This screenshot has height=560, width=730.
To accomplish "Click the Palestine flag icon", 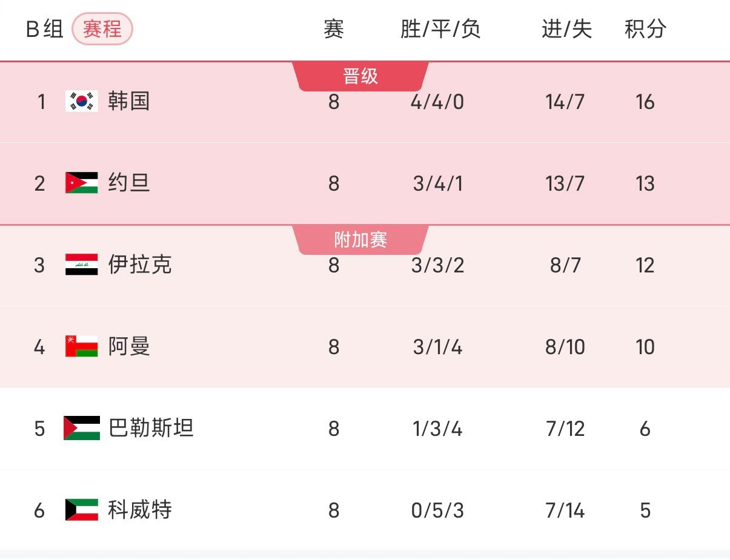I will 81,429.
